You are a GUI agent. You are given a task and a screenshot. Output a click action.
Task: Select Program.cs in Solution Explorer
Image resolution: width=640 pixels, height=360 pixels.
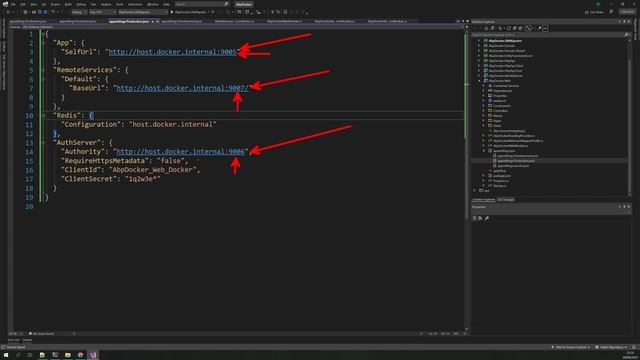501,181
